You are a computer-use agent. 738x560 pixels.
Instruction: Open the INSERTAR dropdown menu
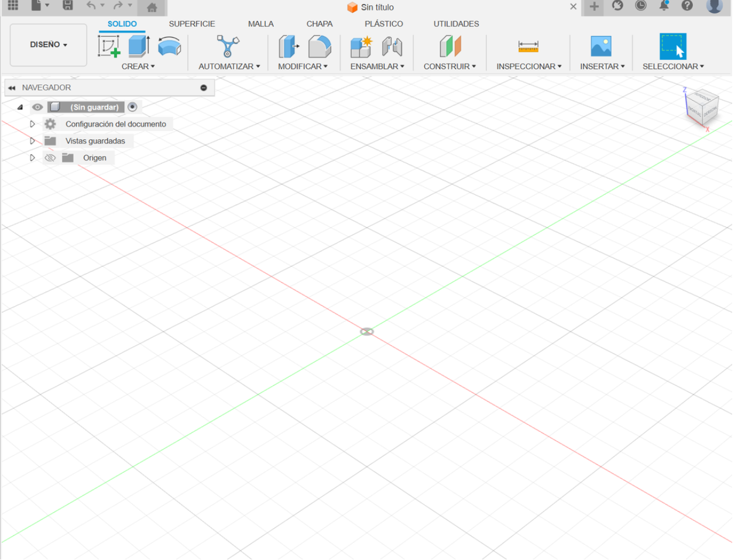point(602,67)
